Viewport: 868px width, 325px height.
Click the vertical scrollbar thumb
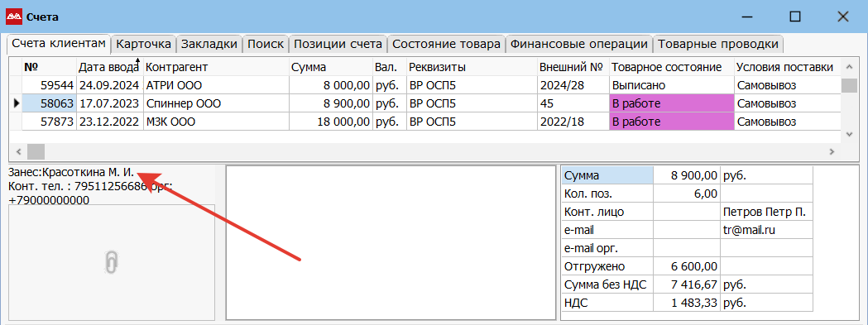(849, 86)
